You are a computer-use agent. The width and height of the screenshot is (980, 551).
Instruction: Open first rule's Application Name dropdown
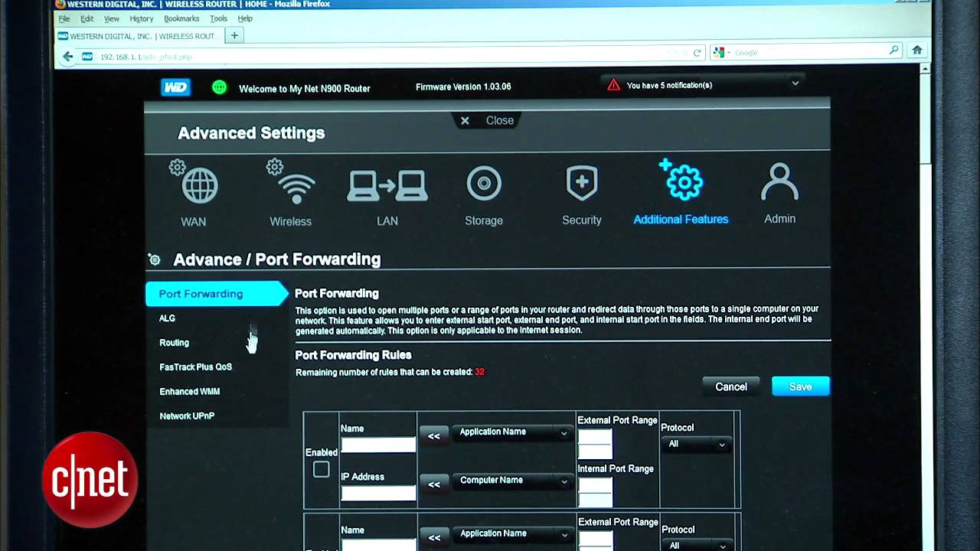tap(513, 432)
